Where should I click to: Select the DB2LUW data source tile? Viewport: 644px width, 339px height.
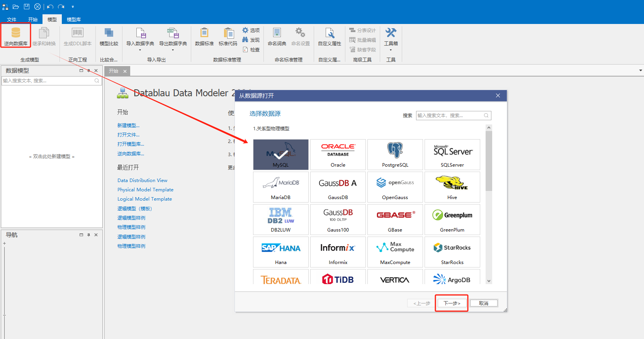point(281,220)
